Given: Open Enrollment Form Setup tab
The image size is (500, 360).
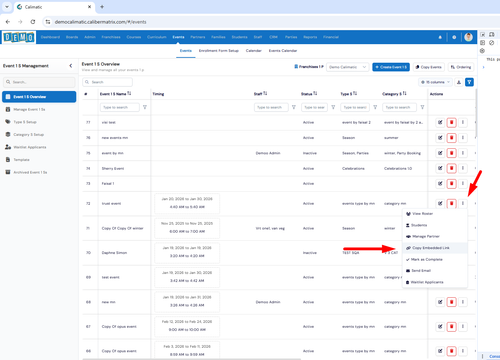Looking at the screenshot, I should point(219,51).
